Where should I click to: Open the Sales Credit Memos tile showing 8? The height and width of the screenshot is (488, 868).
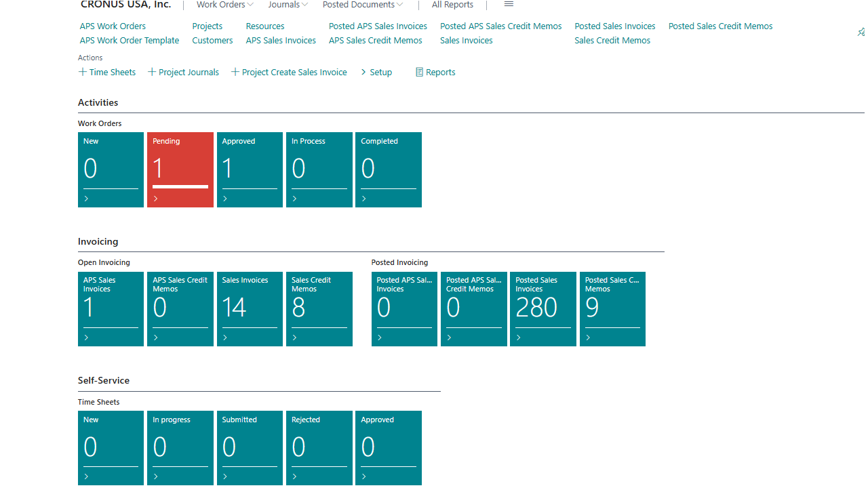point(319,308)
